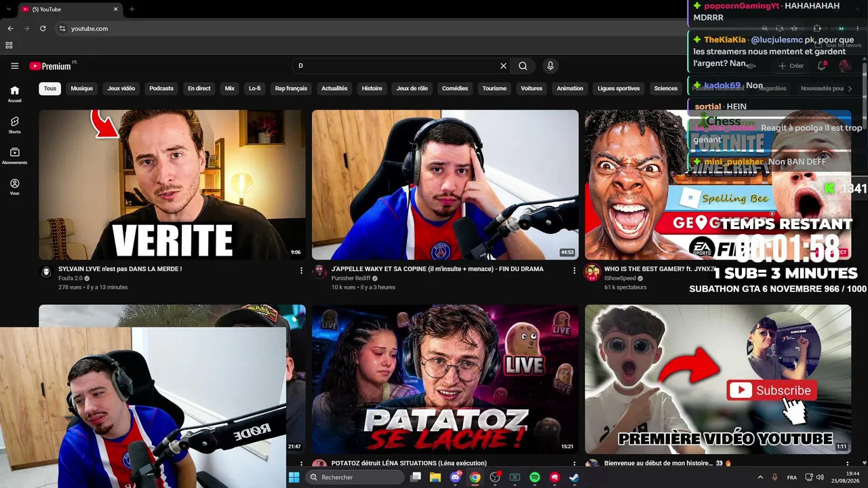This screenshot has height=488, width=868.
Task: Select the Comédies filter chip
Action: 455,88
